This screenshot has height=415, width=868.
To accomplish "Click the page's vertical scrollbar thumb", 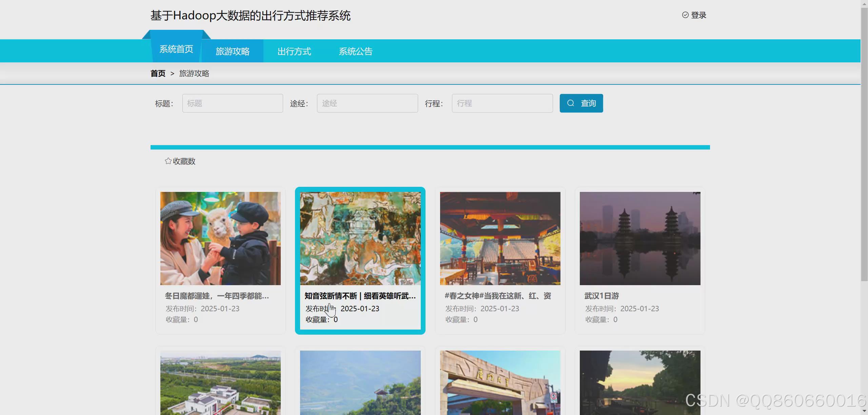I will (864, 144).
